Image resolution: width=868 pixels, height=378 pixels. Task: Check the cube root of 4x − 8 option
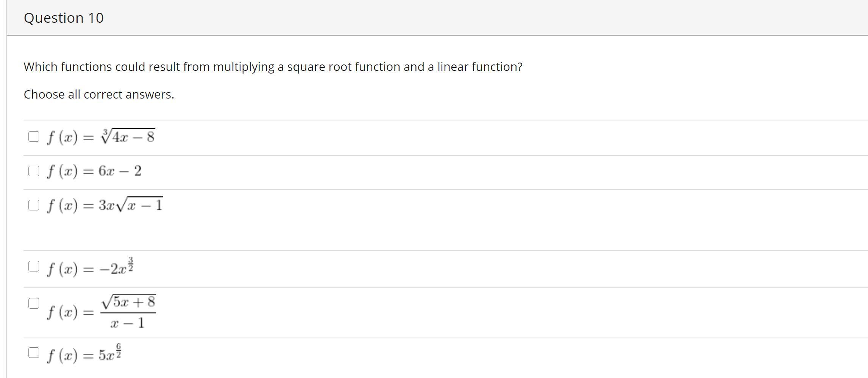(x=34, y=136)
